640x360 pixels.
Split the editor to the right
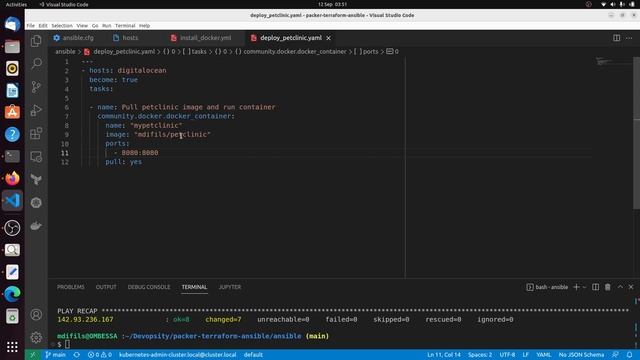(616, 38)
